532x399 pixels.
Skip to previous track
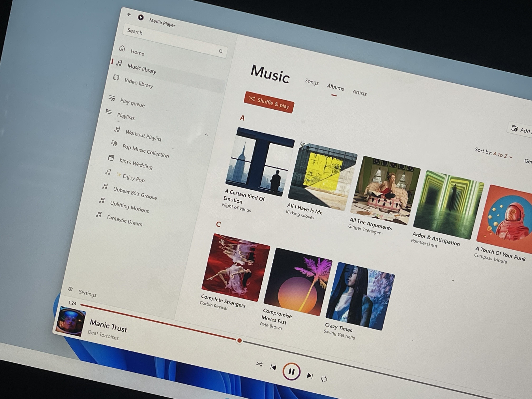pos(273,367)
